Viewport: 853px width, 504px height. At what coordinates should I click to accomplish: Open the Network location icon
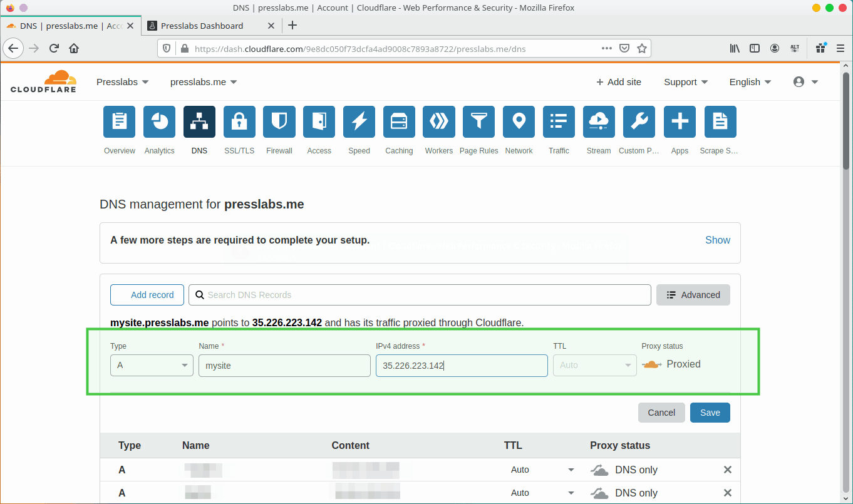click(519, 121)
